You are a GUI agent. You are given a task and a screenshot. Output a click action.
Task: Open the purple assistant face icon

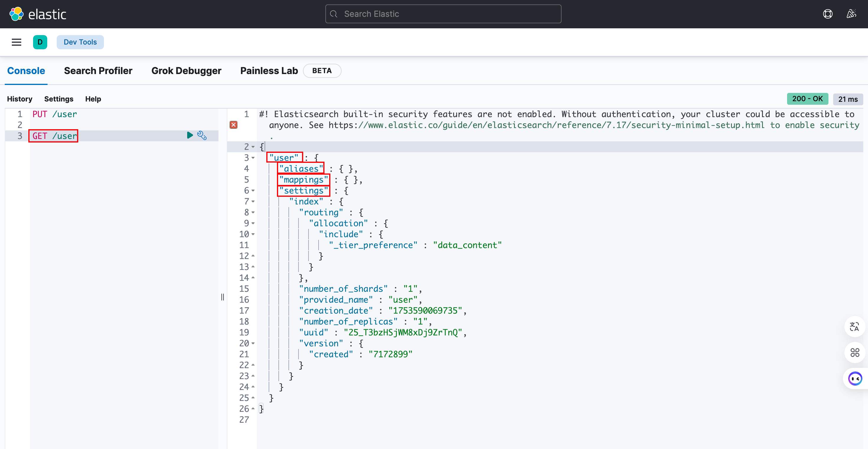[855, 379]
